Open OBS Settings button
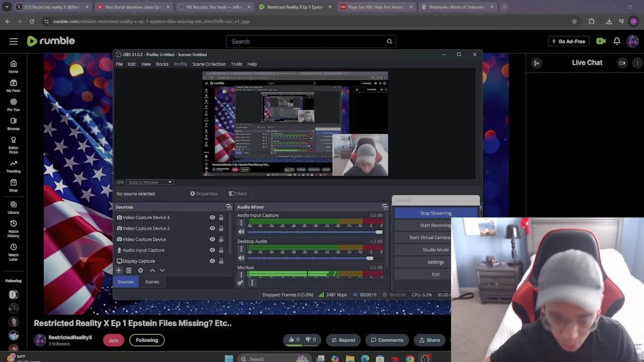Screen dimensions: 644x362 click(436, 262)
